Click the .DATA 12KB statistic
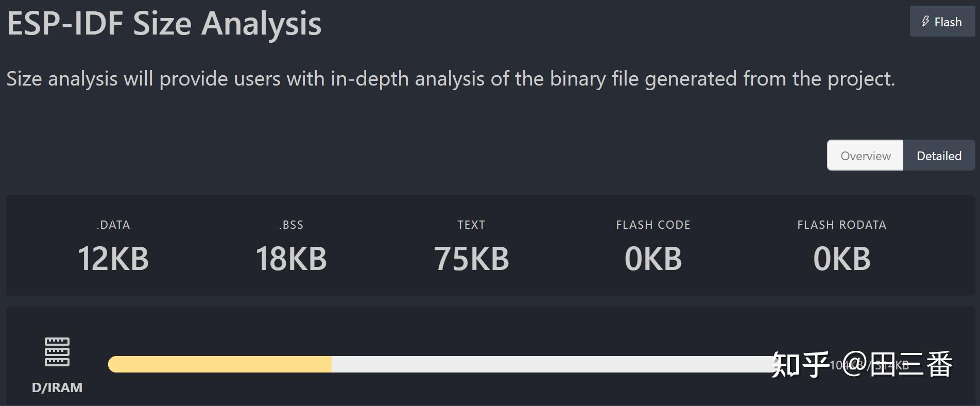Image resolution: width=980 pixels, height=406 pixels. coord(113,246)
